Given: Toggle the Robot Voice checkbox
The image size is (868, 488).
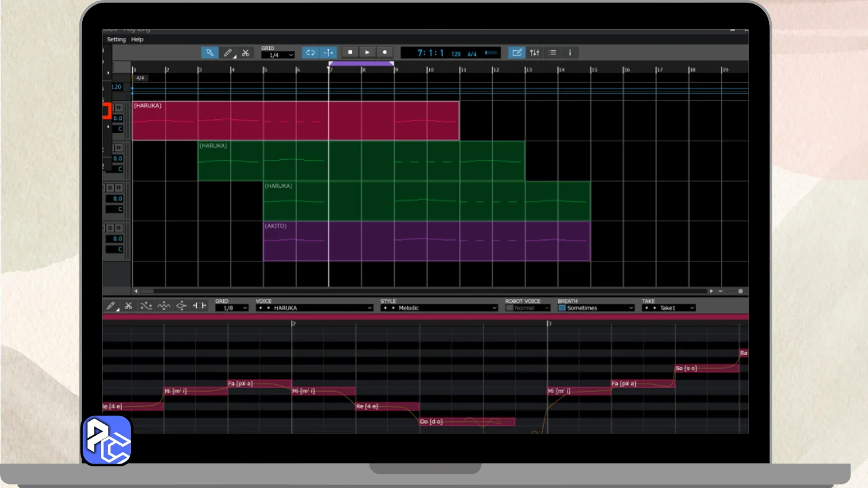Looking at the screenshot, I should 510,308.
